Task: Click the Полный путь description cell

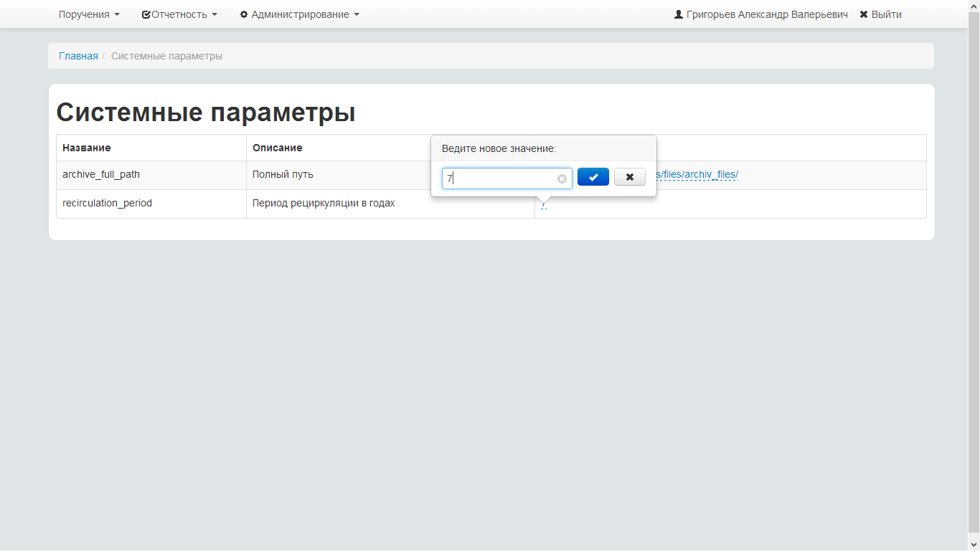Action: 391,175
